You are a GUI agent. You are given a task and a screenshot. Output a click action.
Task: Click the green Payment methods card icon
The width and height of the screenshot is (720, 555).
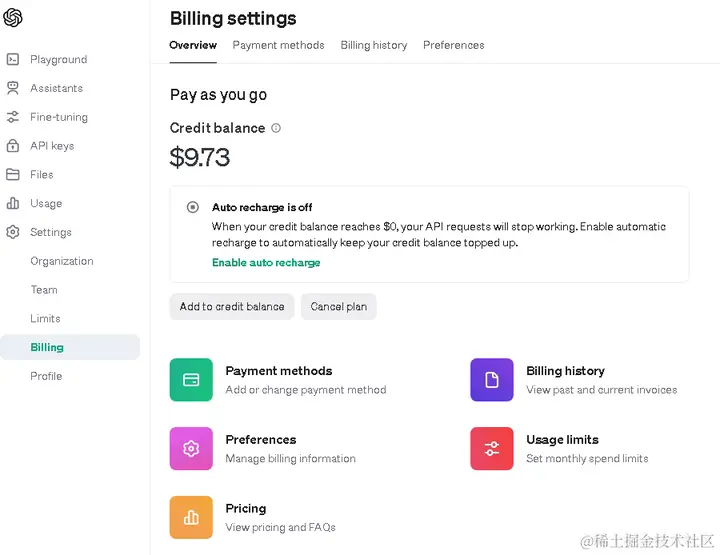click(191, 380)
